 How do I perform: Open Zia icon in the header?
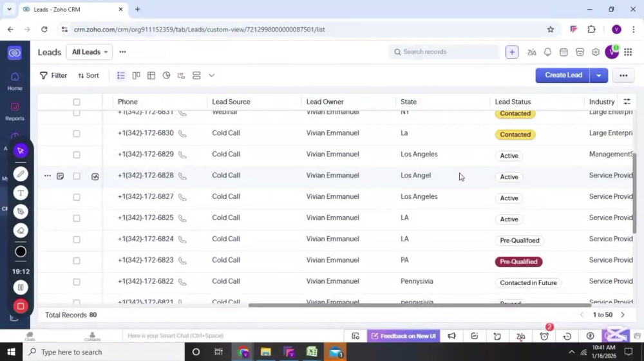click(x=531, y=52)
